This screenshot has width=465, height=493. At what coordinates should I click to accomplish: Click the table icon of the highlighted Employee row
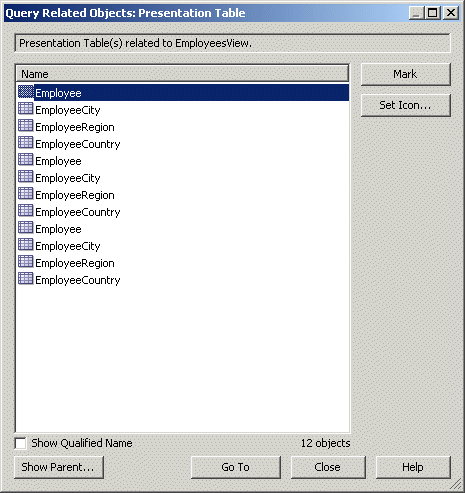pyautogui.click(x=26, y=92)
